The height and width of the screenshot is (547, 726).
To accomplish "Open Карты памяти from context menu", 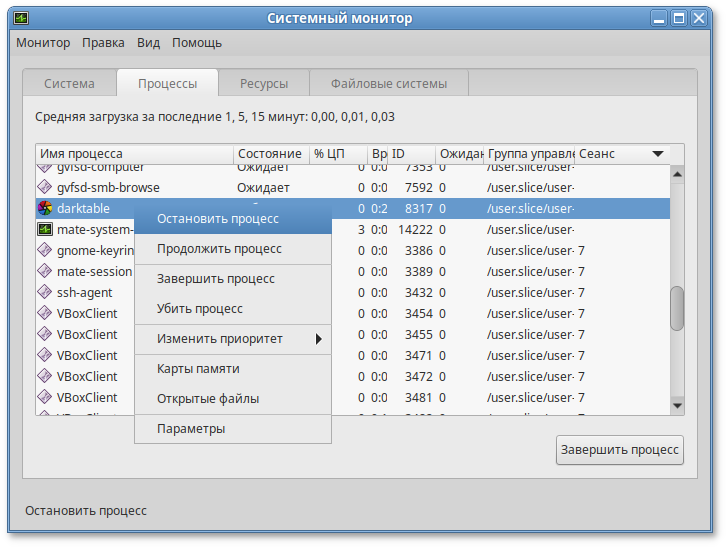I will (198, 369).
